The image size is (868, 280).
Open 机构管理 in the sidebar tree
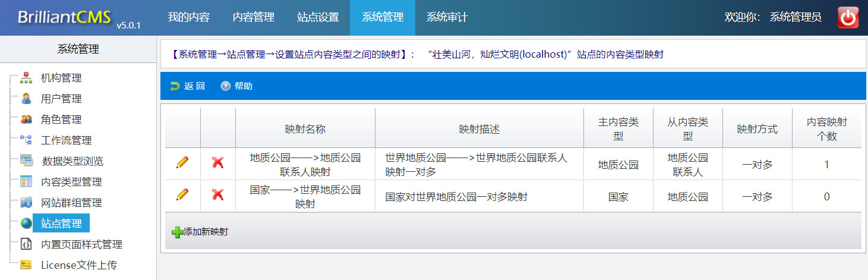point(61,78)
